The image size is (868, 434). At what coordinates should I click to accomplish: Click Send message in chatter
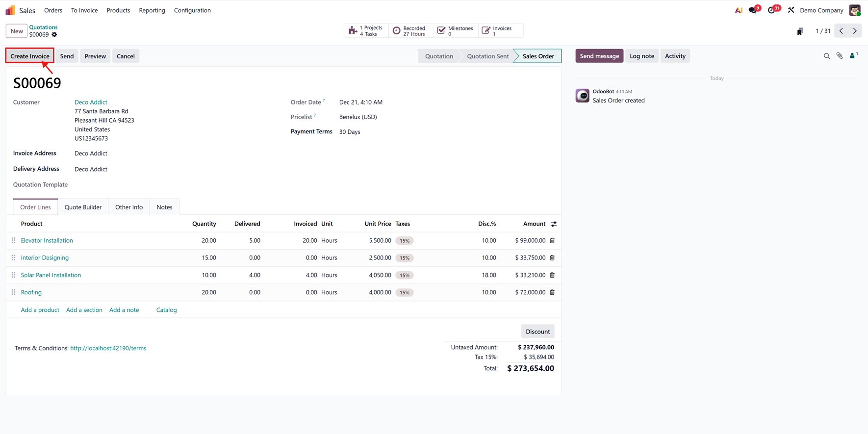pos(599,56)
